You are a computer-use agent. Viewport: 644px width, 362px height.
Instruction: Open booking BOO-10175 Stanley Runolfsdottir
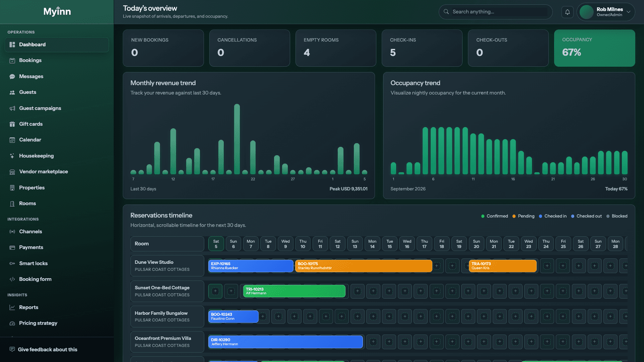coord(363,266)
